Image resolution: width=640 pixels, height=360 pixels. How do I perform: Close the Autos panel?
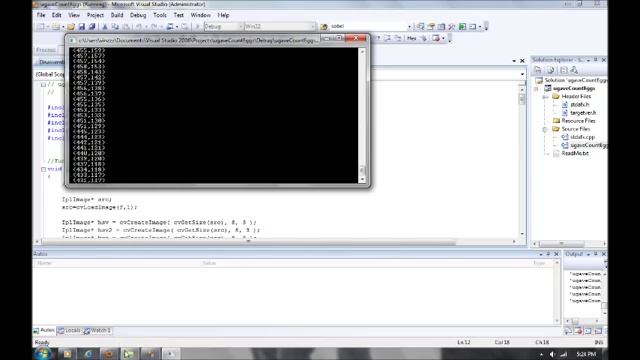click(x=556, y=254)
